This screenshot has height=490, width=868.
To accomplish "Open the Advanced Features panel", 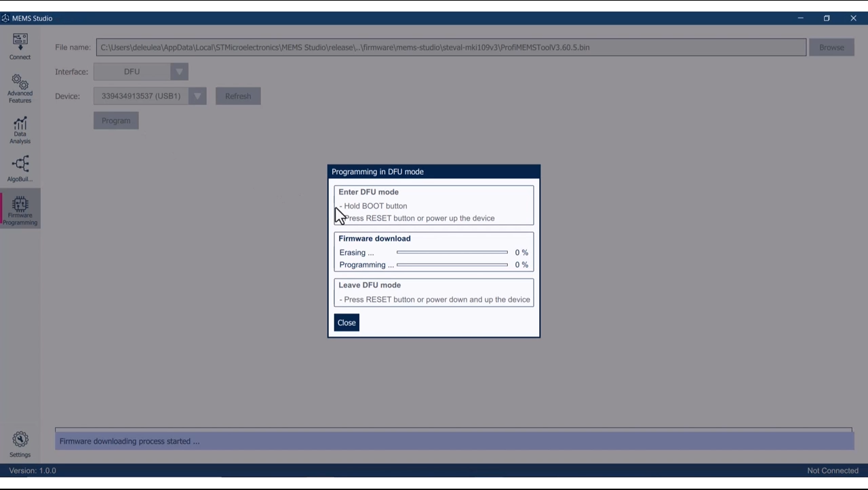I will (20, 87).
